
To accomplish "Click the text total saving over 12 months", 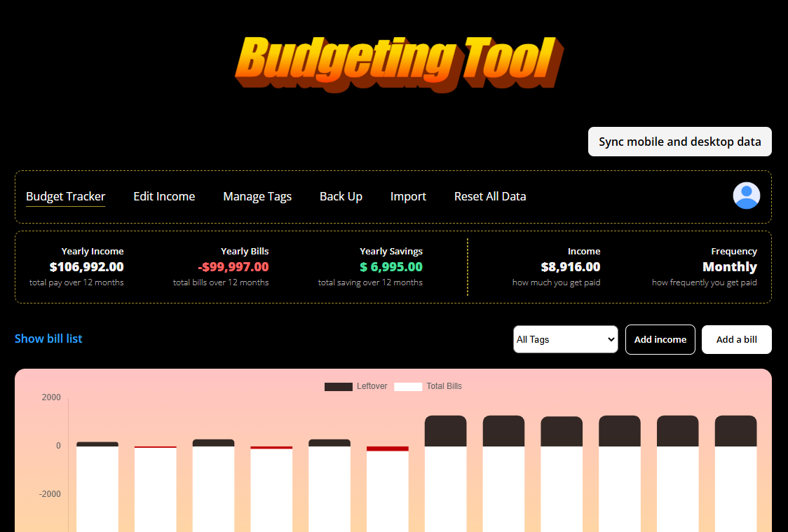I will click(370, 282).
